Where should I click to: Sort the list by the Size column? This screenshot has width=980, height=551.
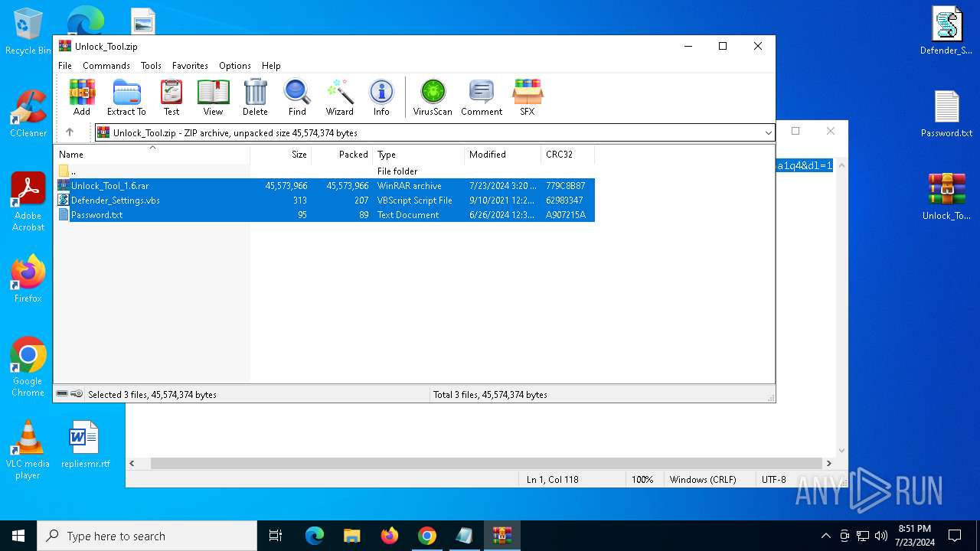tap(280, 155)
